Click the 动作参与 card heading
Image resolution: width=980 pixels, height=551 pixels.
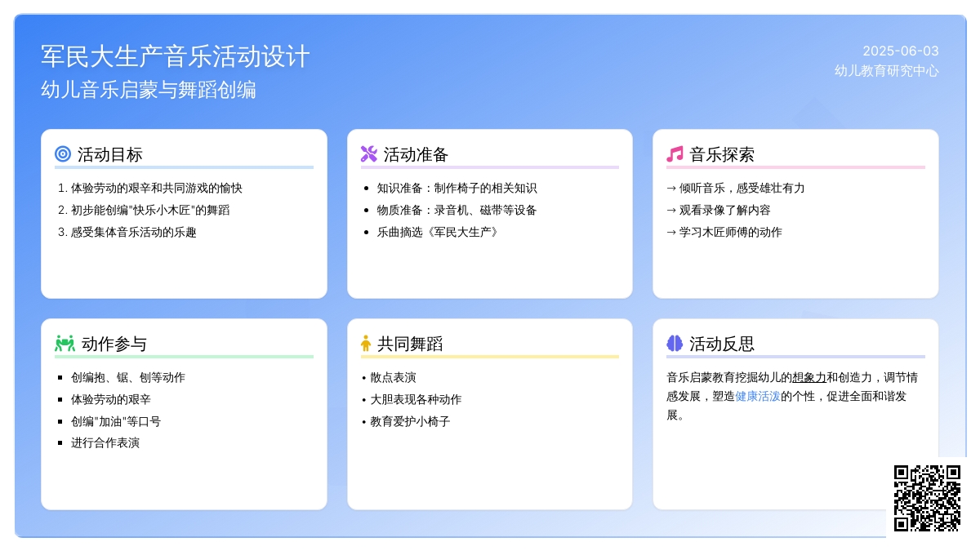pyautogui.click(x=114, y=344)
